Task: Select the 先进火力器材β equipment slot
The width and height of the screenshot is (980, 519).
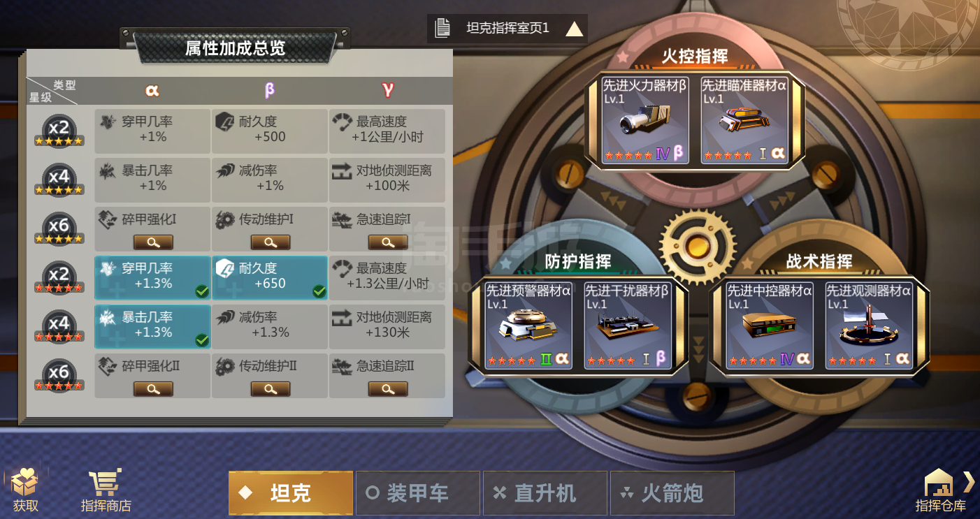Action: point(646,120)
